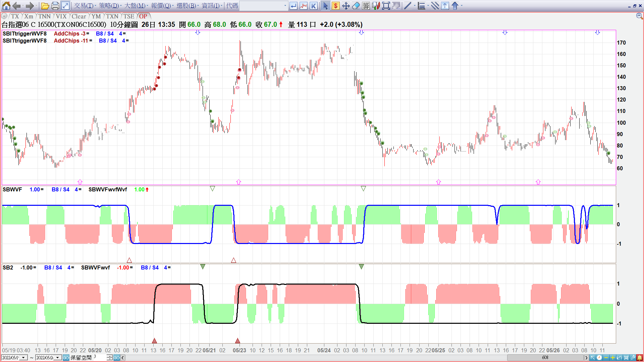Select the trend line drawing tool
Viewport: 644px width, 362px height.
(408, 6)
